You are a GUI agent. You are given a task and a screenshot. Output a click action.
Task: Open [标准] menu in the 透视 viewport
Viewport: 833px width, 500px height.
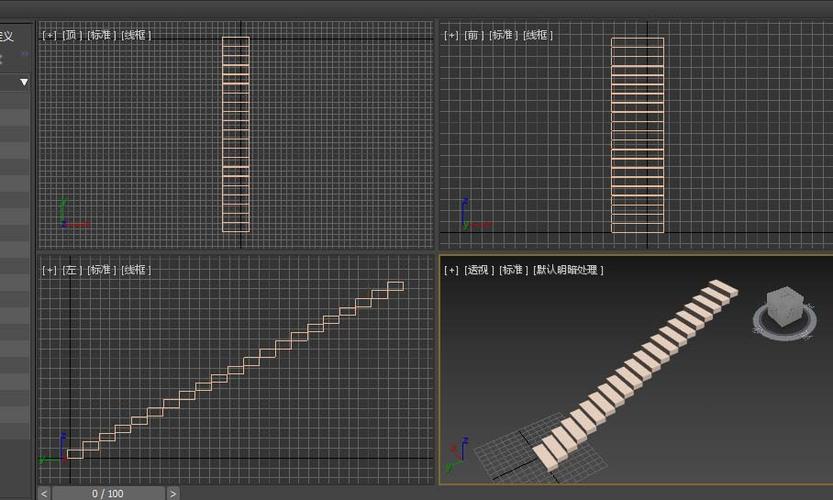(x=513, y=270)
